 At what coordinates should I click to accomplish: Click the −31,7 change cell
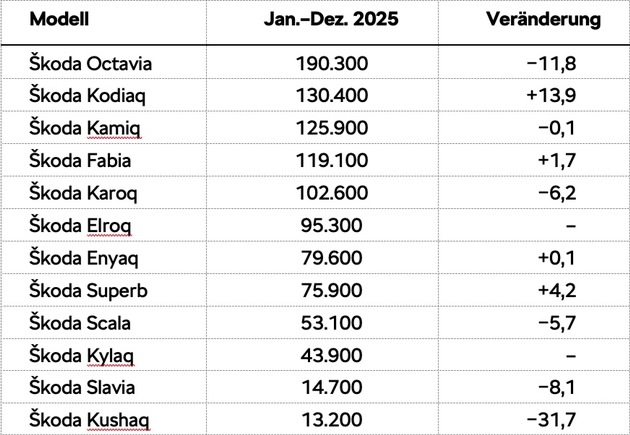tap(552, 420)
